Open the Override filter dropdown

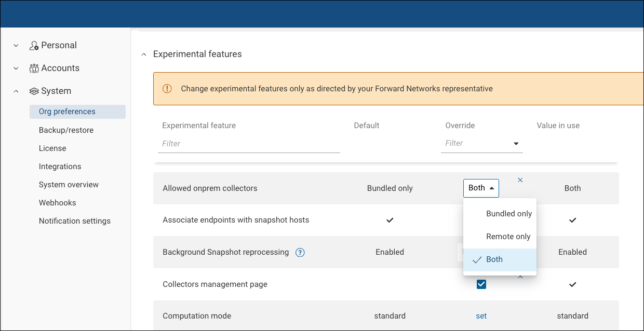coord(516,143)
